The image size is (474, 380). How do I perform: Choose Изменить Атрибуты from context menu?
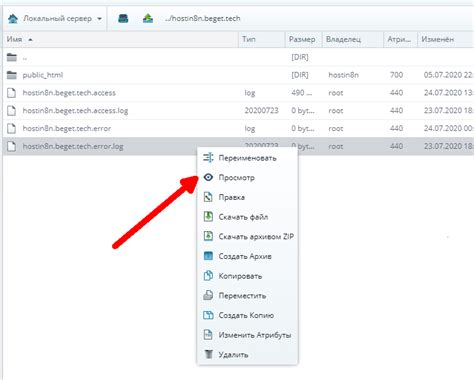point(247,335)
